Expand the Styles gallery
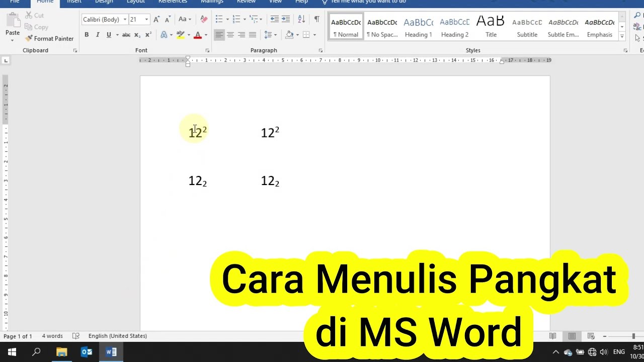Viewport: 644px width, 362px height. click(x=622, y=37)
